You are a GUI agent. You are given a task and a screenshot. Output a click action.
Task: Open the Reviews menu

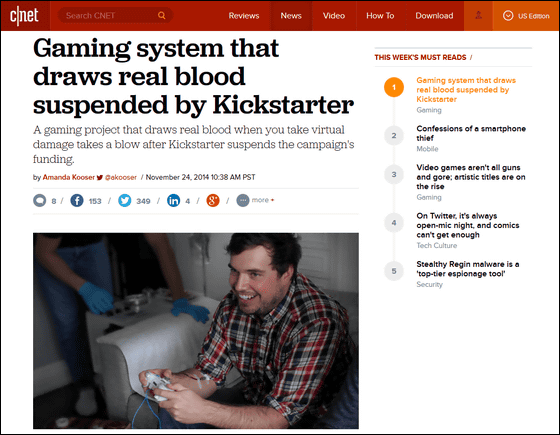[244, 16]
